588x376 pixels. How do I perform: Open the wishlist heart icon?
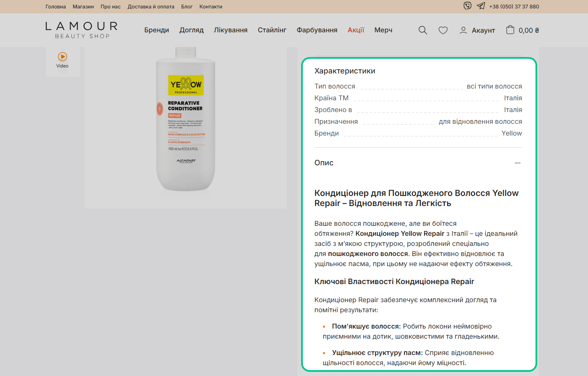pyautogui.click(x=443, y=30)
